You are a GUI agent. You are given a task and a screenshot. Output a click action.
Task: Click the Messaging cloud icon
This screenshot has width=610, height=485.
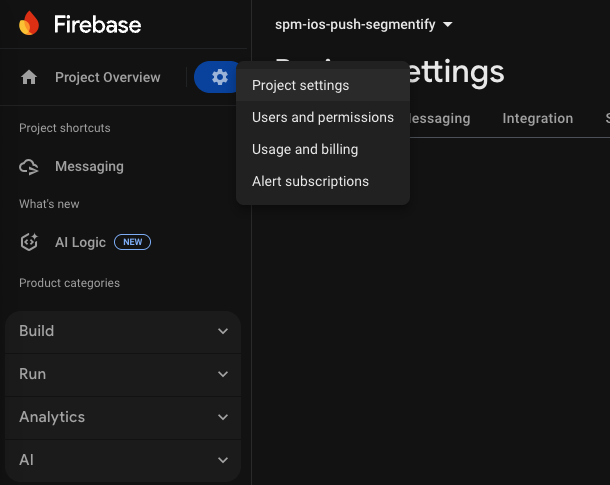pyautogui.click(x=29, y=167)
